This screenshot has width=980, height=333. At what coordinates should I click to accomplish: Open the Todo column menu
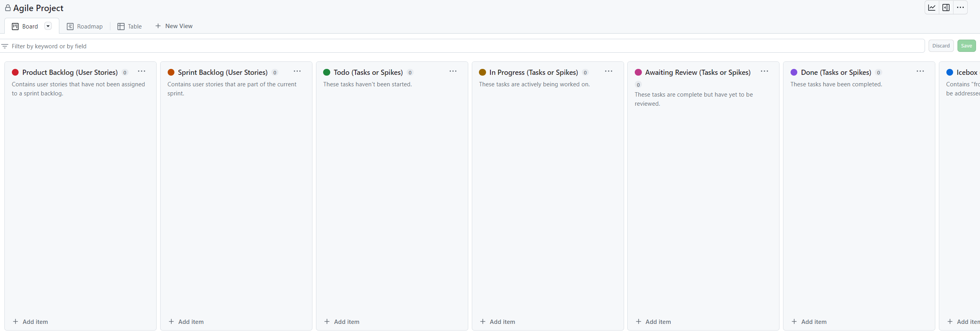pos(453,72)
